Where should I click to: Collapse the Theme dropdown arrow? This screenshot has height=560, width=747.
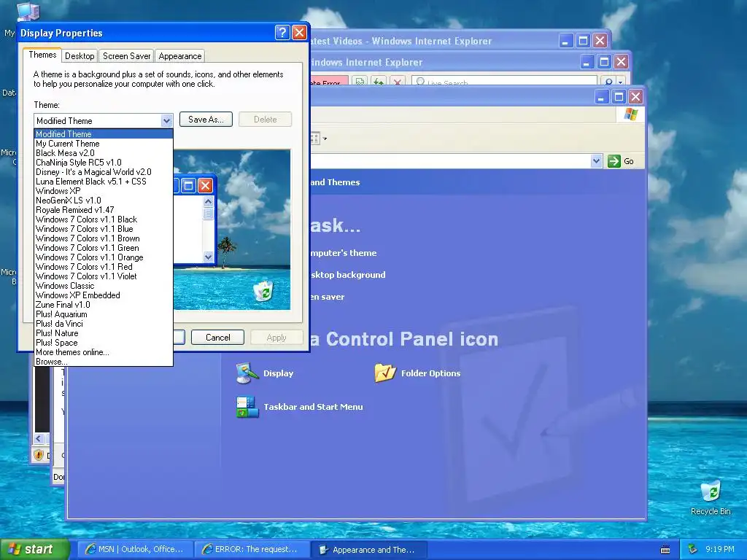[166, 120]
